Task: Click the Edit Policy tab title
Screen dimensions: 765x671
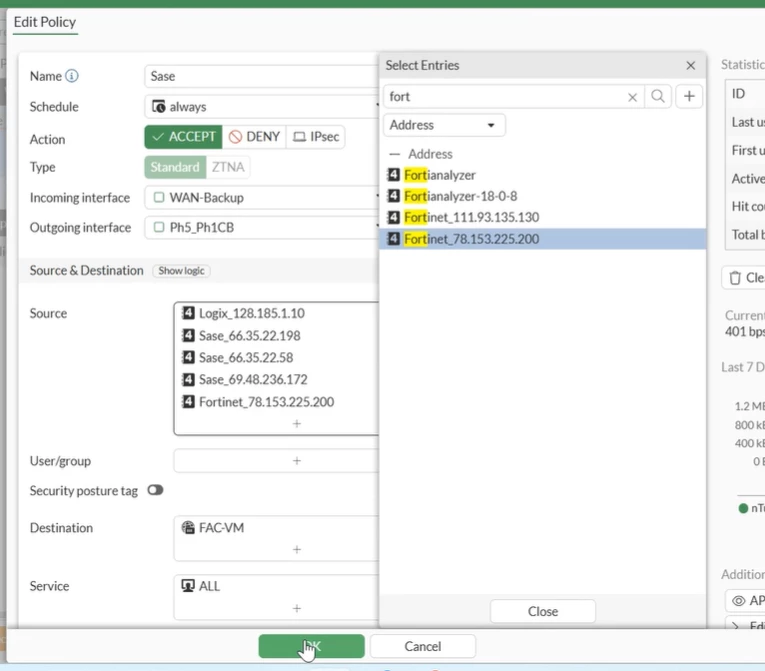Action: point(45,22)
